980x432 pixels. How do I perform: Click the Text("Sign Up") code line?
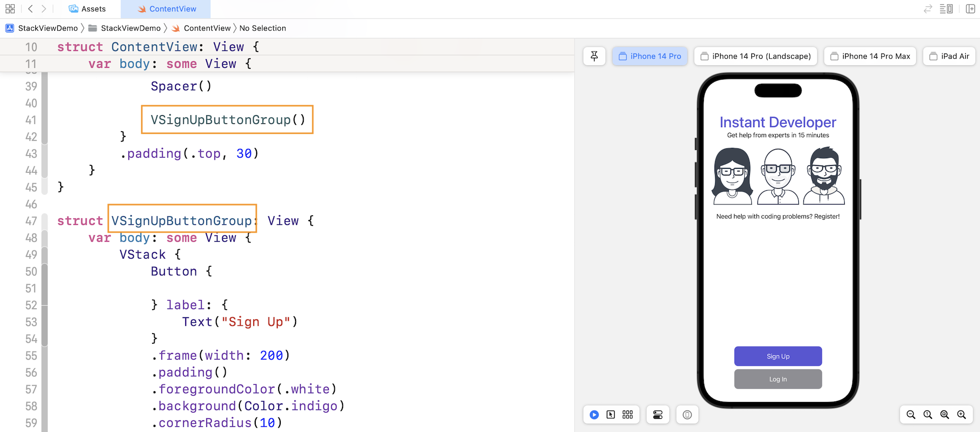pos(239,322)
